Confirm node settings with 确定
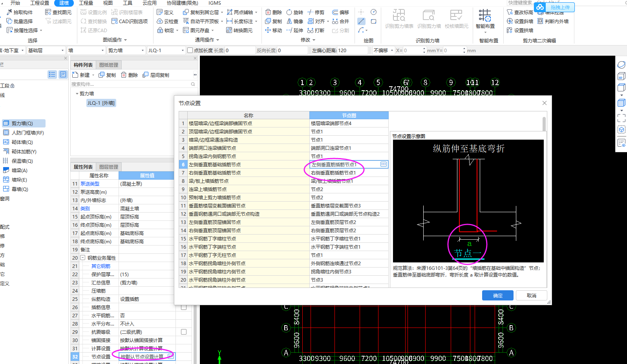 click(x=498, y=295)
